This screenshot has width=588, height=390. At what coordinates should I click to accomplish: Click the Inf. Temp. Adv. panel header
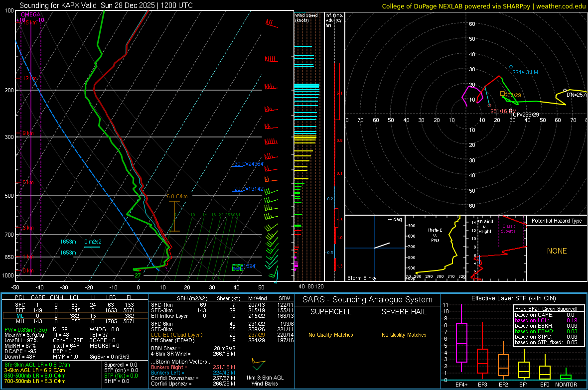click(334, 20)
